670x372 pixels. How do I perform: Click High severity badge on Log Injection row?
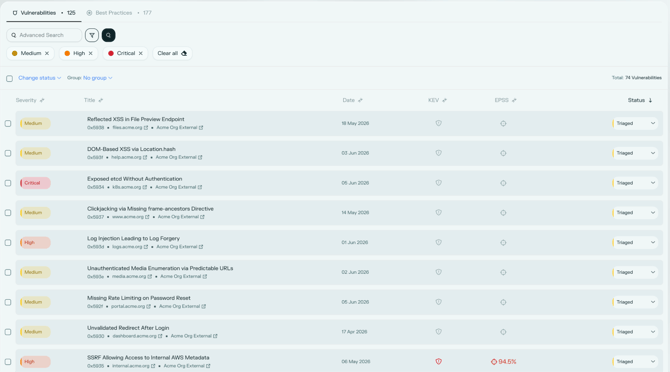35,243
